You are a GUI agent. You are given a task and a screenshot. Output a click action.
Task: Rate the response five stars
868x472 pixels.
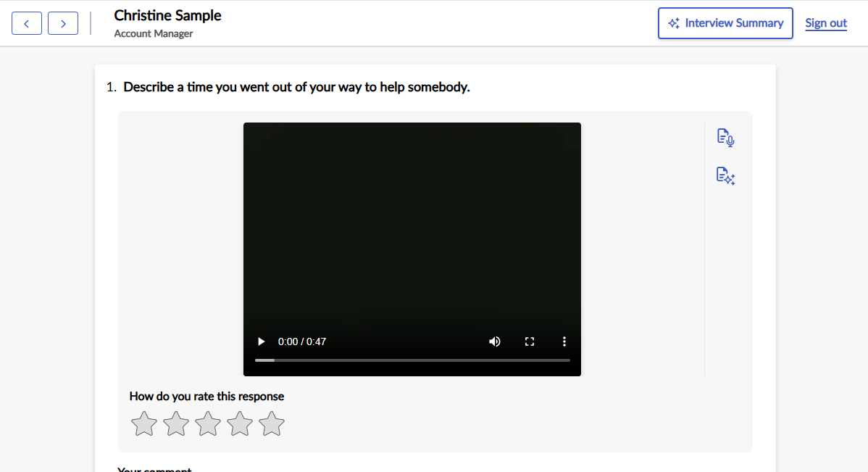coord(272,424)
